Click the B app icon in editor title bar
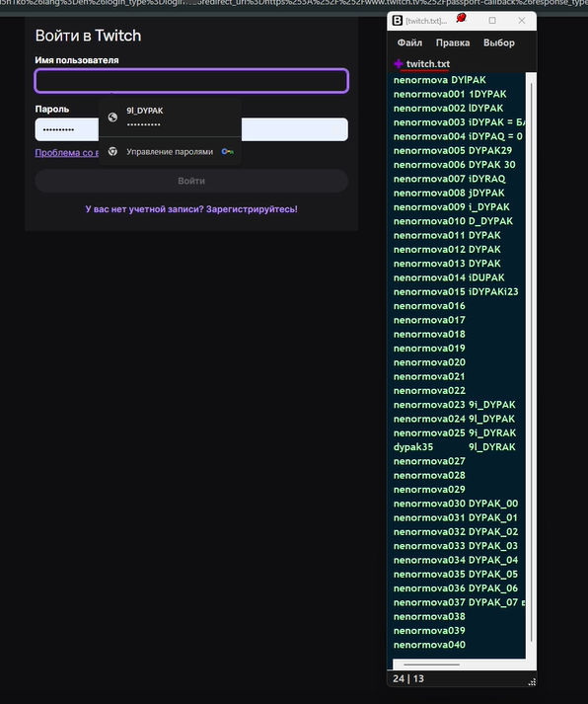This screenshot has height=704, width=588. [398, 21]
